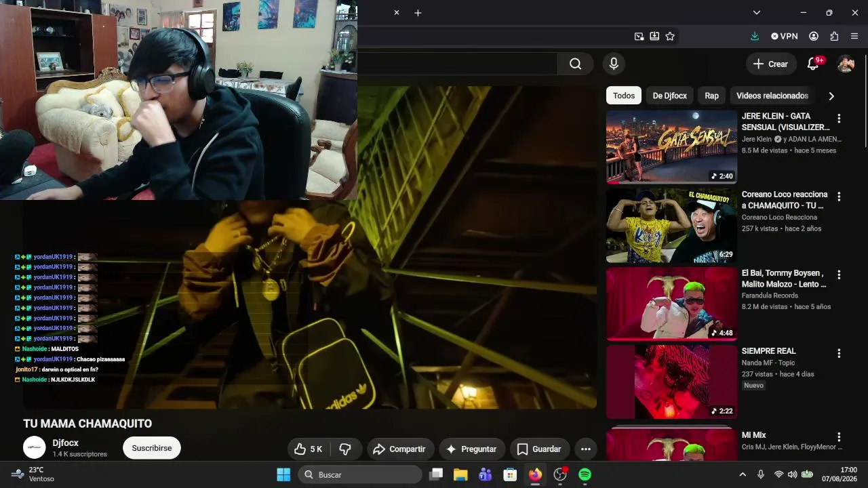This screenshot has width=868, height=488.
Task: Select the "Todos" filter chip
Action: [624, 96]
